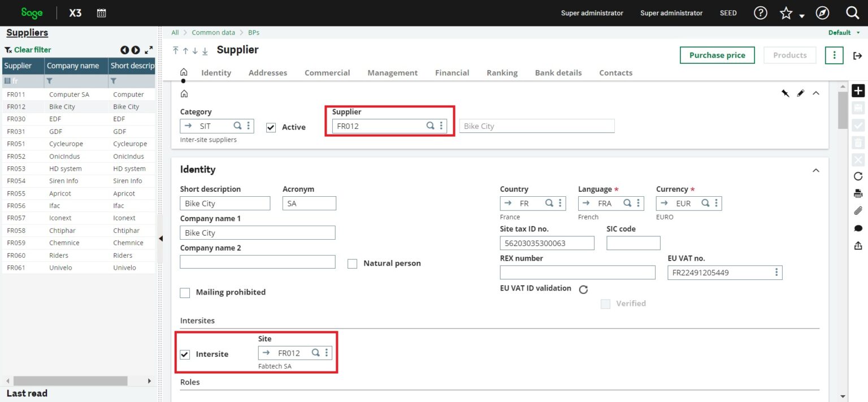Open the favorites star icon
868x402 pixels.
(x=786, y=13)
